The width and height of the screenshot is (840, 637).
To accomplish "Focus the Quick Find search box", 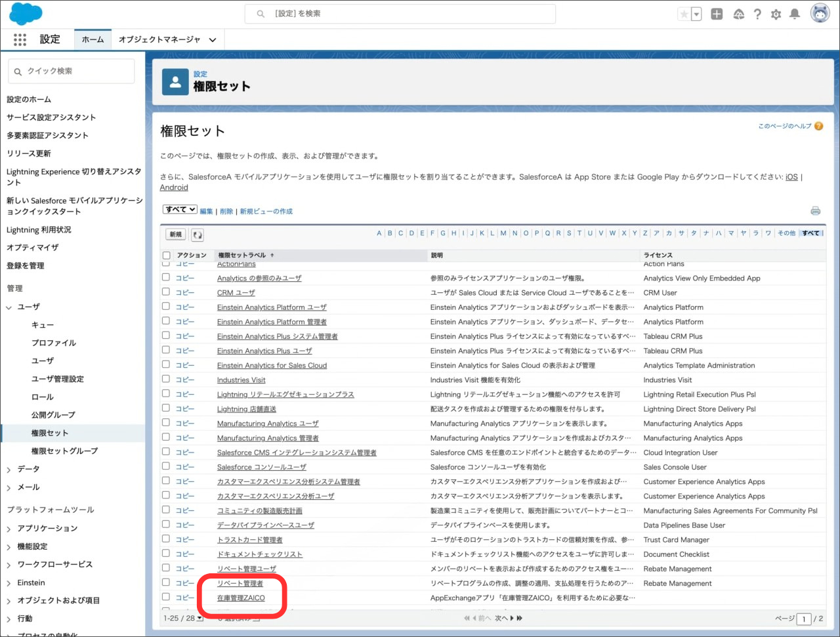I will pos(72,71).
